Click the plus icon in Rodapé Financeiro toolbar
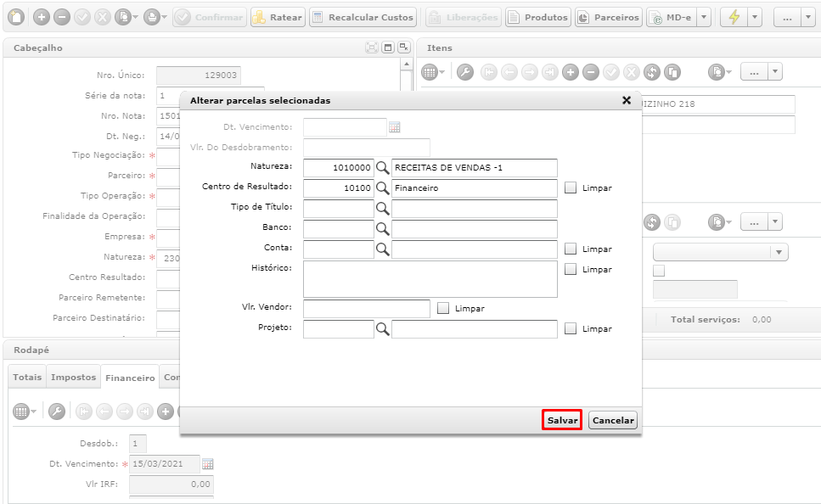This screenshot has width=821, height=504. pos(166,412)
